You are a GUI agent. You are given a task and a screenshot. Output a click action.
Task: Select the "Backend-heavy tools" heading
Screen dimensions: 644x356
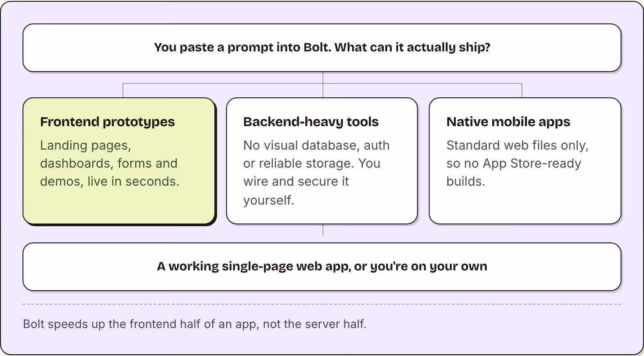click(311, 122)
